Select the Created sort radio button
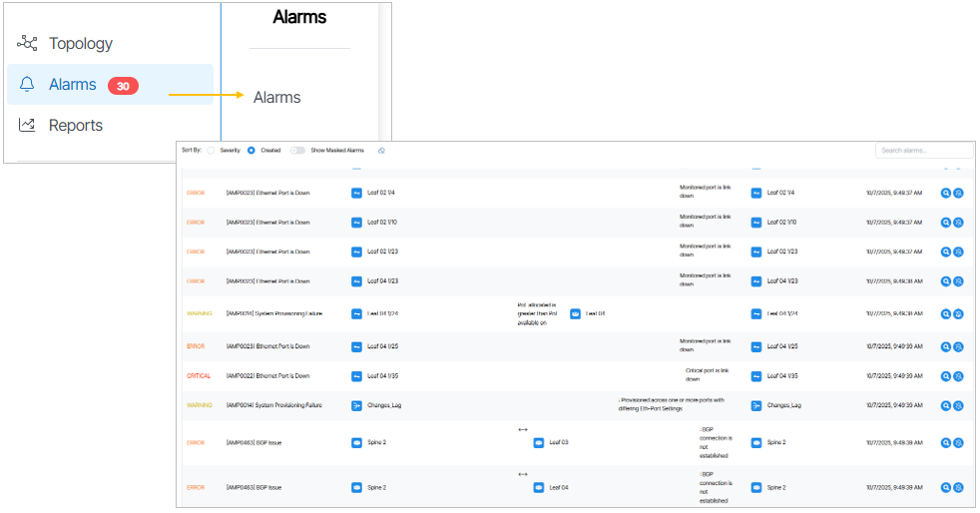This screenshot has height=513, width=980. [251, 150]
